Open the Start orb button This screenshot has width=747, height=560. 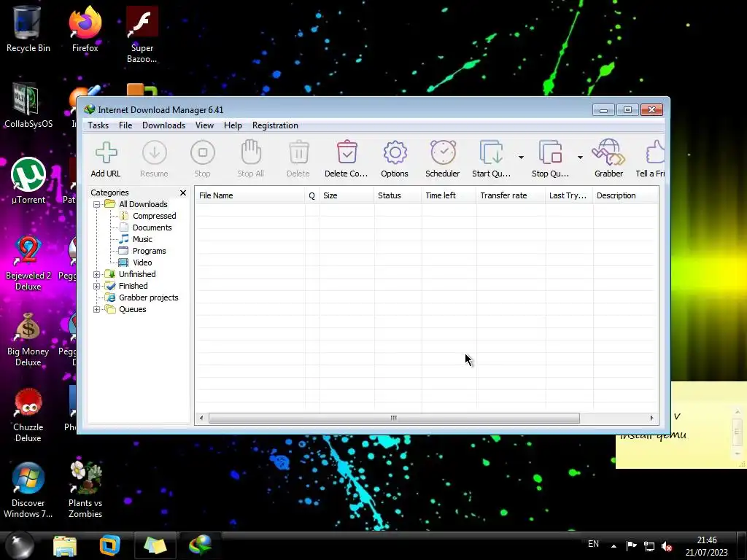tap(20, 545)
